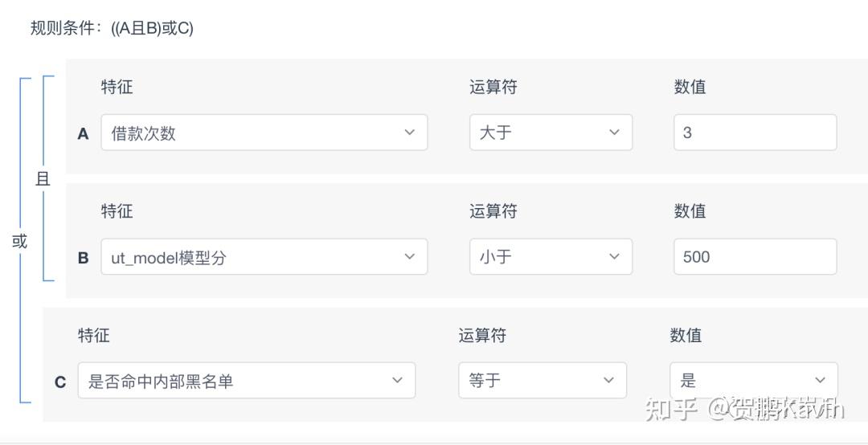The image size is (868, 445).
Task: Click the 且 logic connector label
Action: point(43,179)
